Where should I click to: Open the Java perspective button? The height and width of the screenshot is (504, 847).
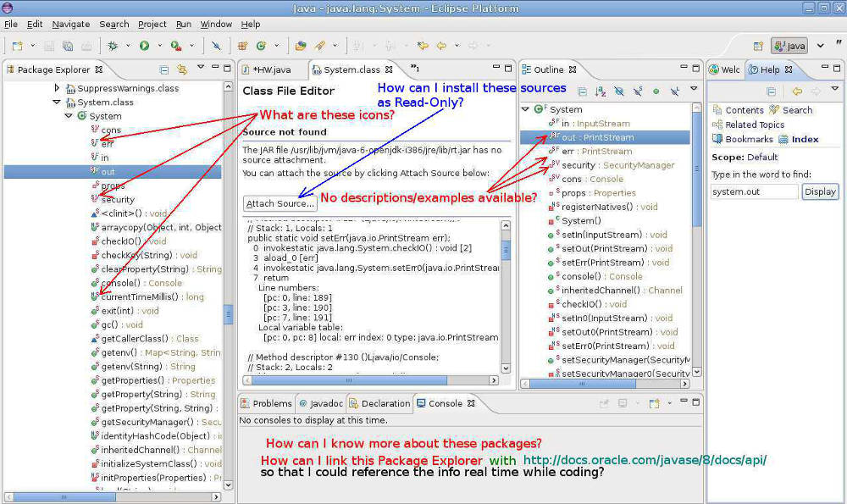point(789,46)
